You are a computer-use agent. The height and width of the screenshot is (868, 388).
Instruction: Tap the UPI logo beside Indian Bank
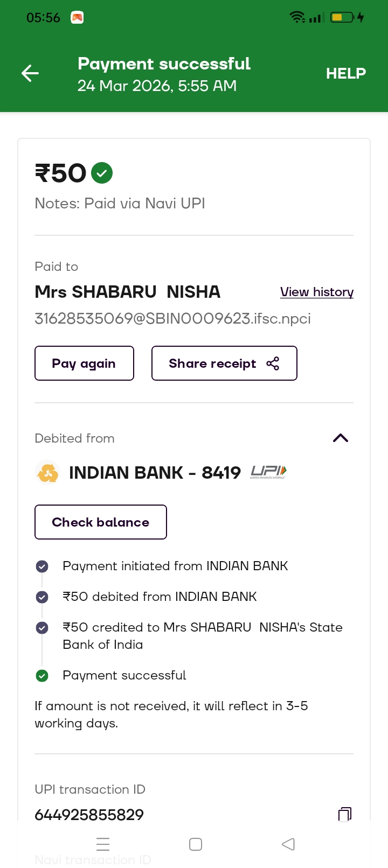pyautogui.click(x=268, y=472)
